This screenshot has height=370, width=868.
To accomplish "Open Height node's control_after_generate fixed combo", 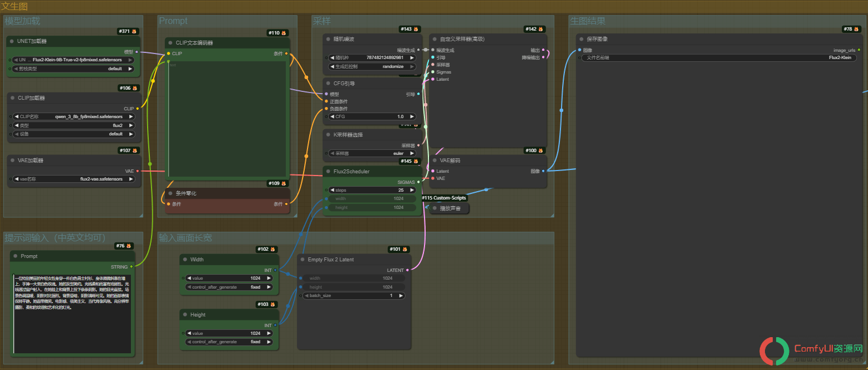I will 230,342.
